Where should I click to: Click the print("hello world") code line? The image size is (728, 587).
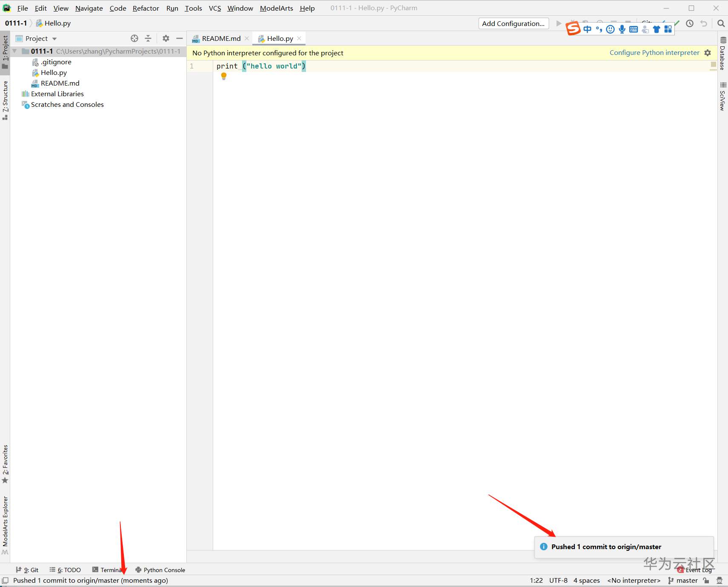pyautogui.click(x=261, y=66)
